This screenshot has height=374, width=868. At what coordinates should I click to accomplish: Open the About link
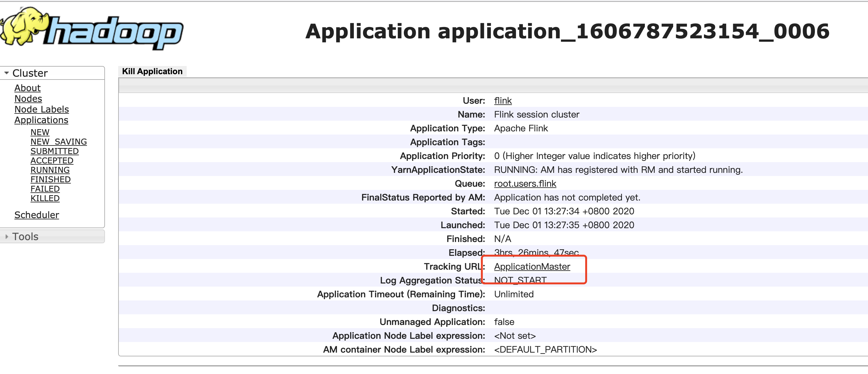click(27, 88)
